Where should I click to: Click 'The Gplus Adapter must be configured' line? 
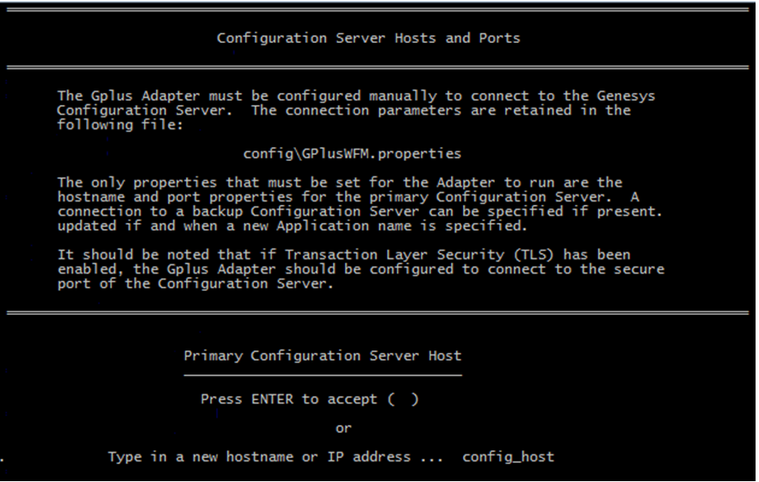(x=356, y=96)
